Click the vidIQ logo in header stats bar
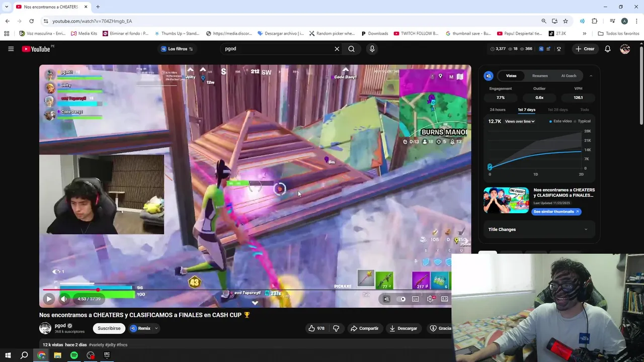Image resolution: width=644 pixels, height=362 pixels. click(x=541, y=49)
